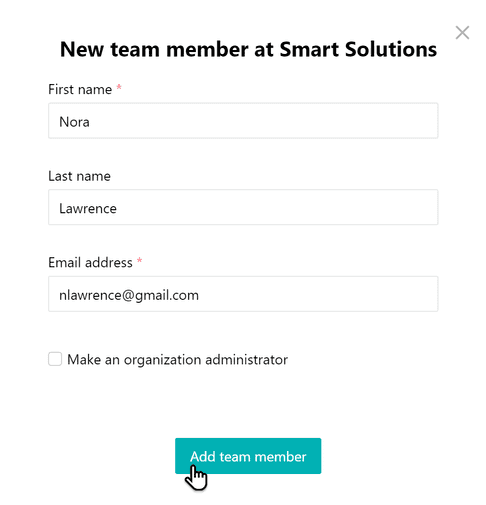Click the red asterisk beside Email address
This screenshot has width=486, height=505.
(x=139, y=260)
